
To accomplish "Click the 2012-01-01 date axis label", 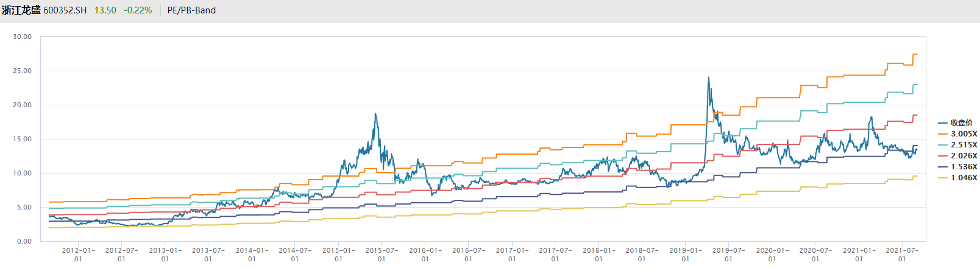I will tap(78, 254).
